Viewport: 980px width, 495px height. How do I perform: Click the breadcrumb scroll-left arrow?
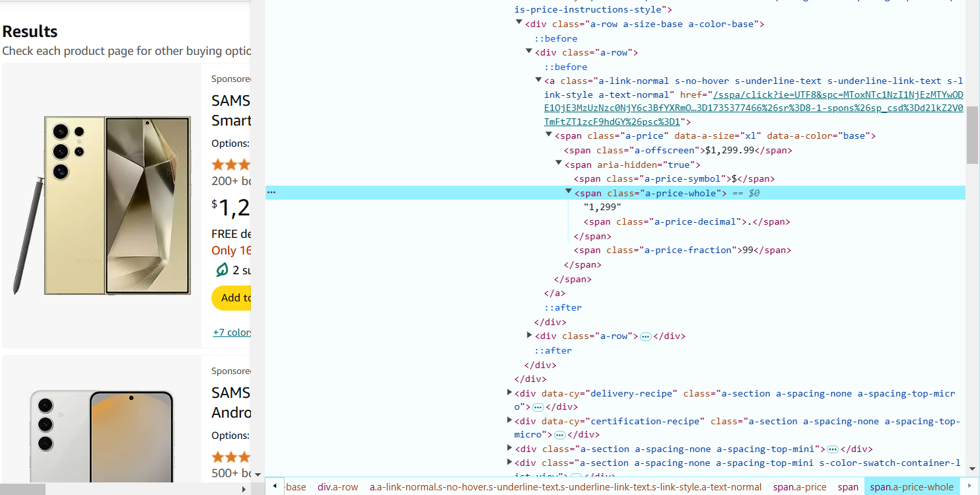[x=275, y=487]
